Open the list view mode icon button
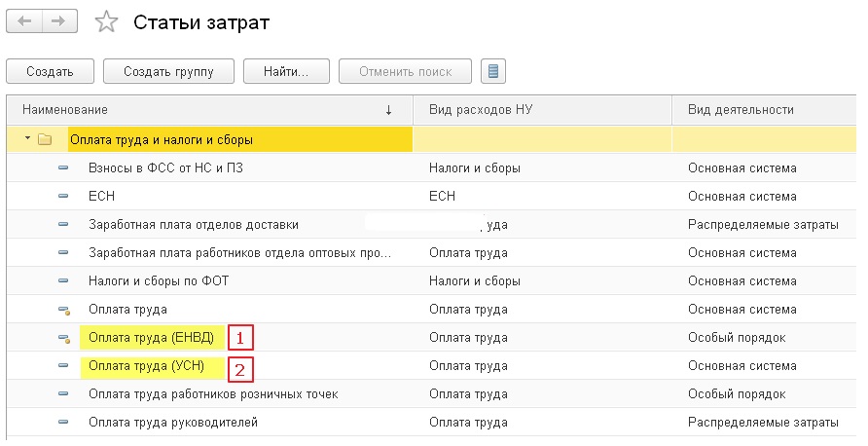 493,71
